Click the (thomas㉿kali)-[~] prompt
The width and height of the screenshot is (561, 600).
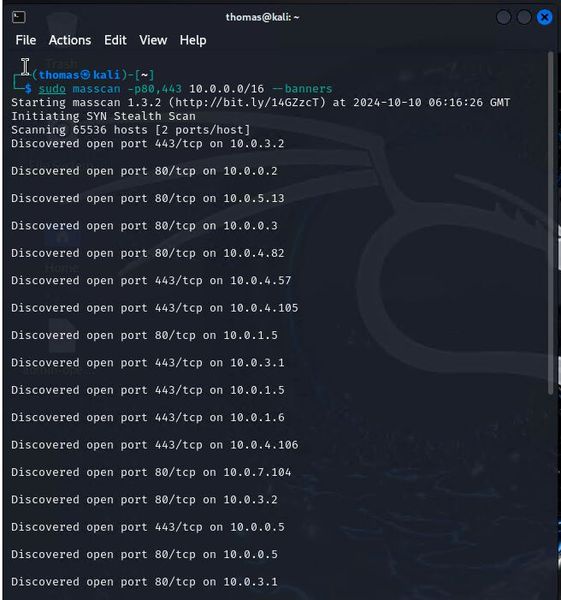tap(93, 75)
